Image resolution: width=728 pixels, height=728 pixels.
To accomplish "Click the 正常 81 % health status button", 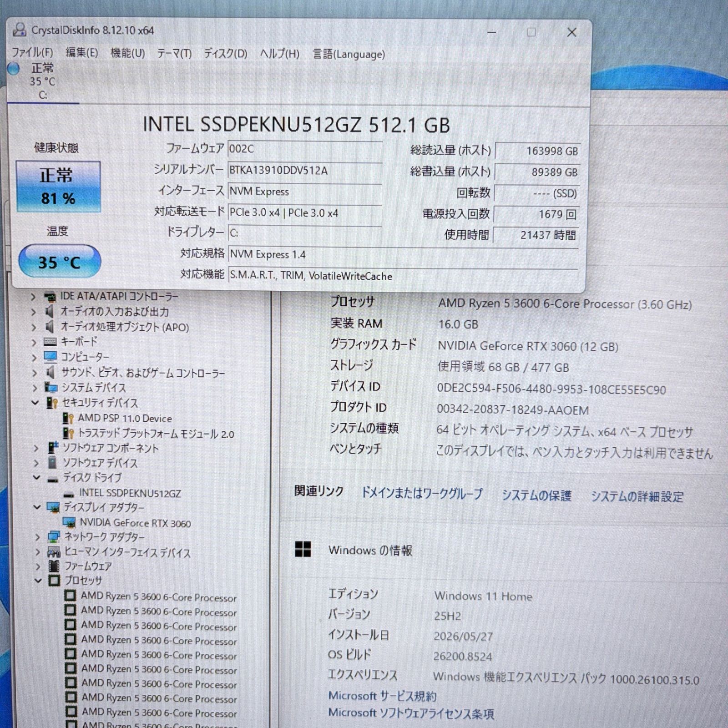I will 58,186.
